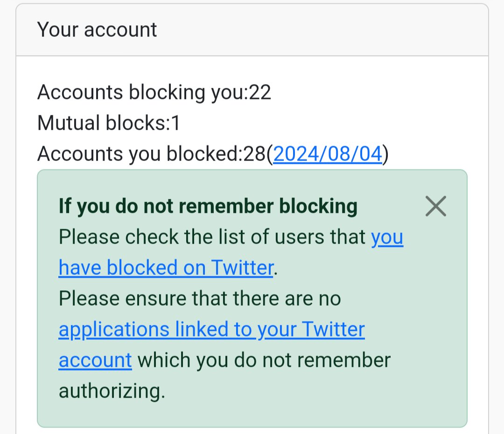
Task: Click the word 'Please' before 'ensure'
Action: (x=89, y=298)
